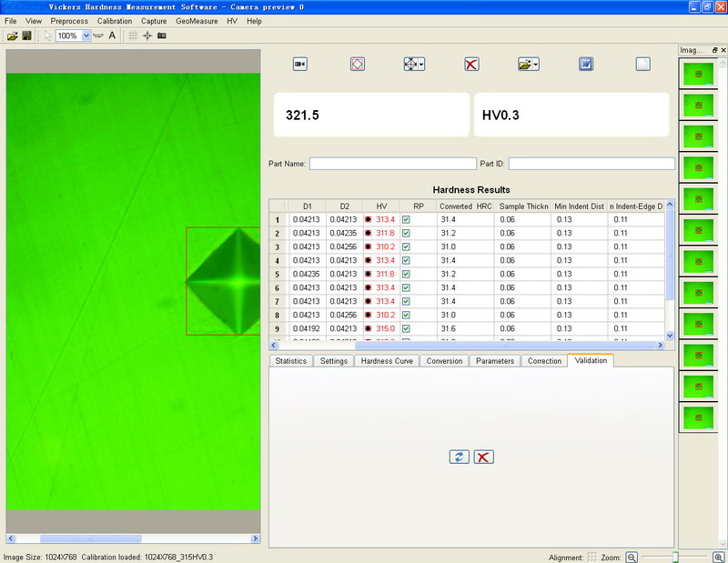The height and width of the screenshot is (563, 728).
Task: Click the open folder icon in top toolbar
Action: (12, 35)
